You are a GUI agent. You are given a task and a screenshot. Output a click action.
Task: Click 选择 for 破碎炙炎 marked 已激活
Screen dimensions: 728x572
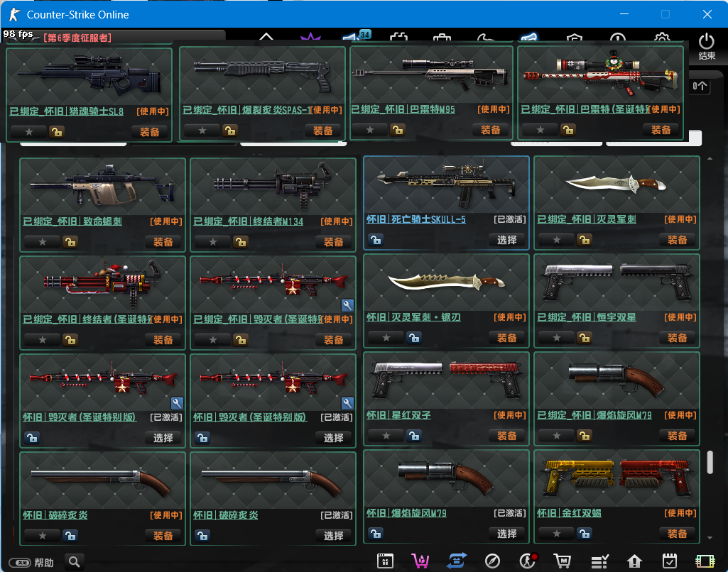(333, 535)
